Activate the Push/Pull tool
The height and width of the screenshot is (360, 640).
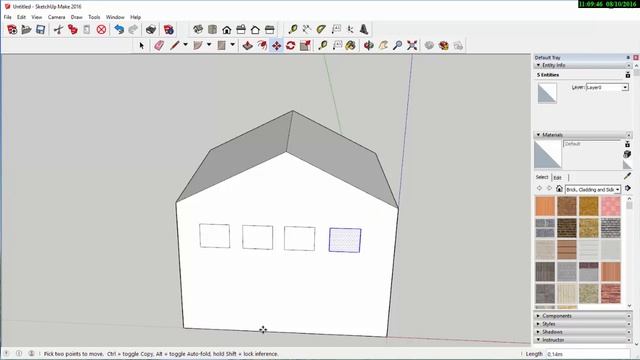point(247,46)
